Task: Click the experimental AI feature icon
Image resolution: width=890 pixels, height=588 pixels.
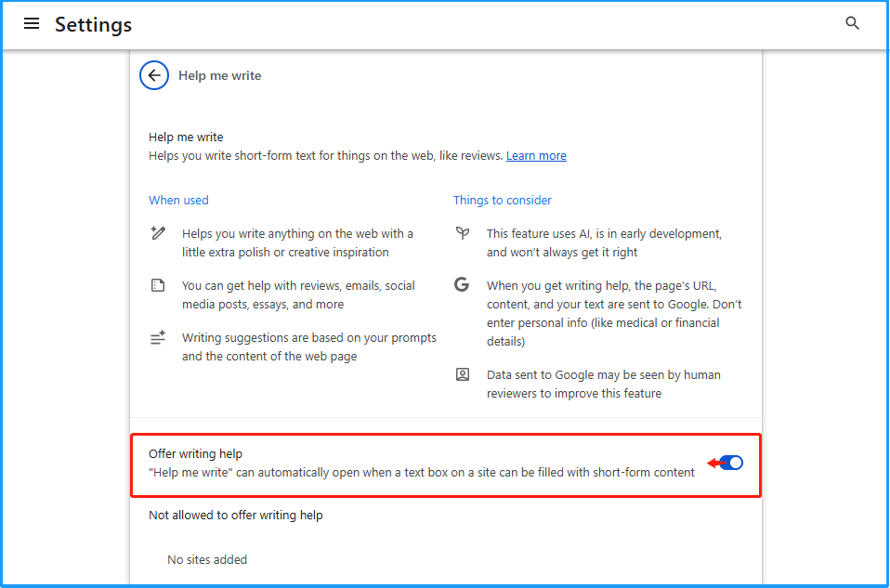Action: tap(463, 234)
